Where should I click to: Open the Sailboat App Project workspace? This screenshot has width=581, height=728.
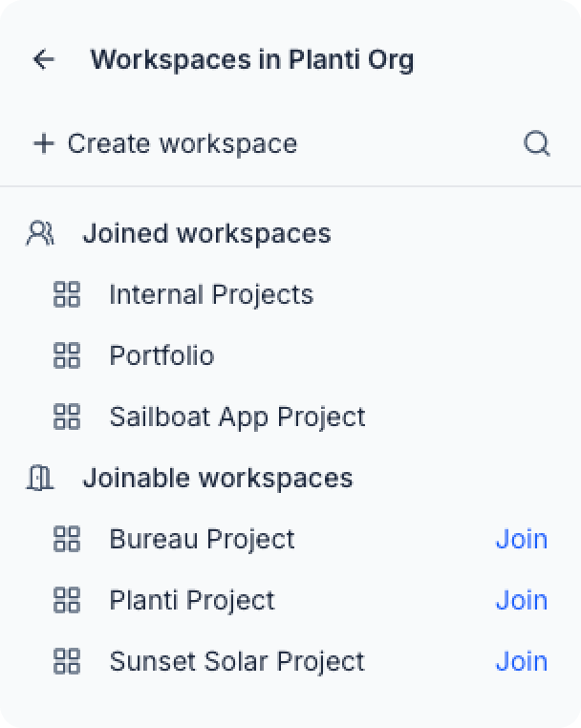(x=237, y=418)
